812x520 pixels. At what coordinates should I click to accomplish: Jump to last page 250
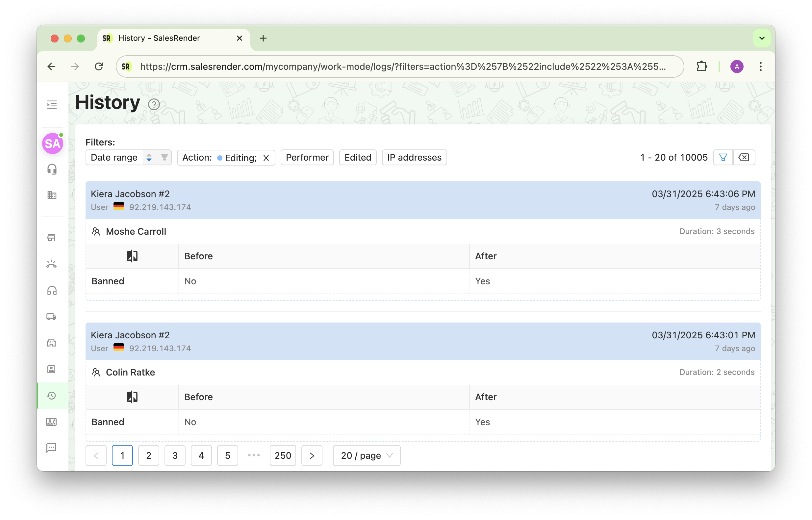tap(283, 455)
